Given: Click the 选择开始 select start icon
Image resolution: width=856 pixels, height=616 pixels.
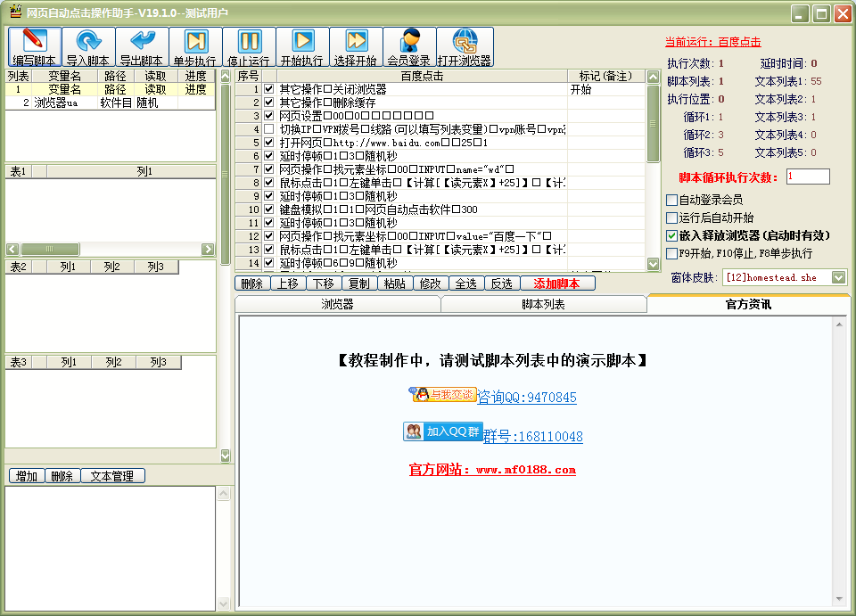Looking at the screenshot, I should pos(356,43).
